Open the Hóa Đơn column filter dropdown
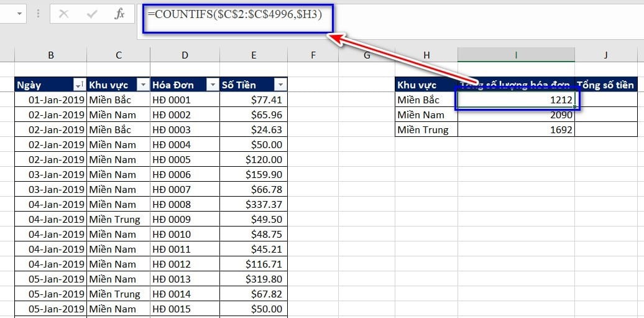 pyautogui.click(x=213, y=85)
